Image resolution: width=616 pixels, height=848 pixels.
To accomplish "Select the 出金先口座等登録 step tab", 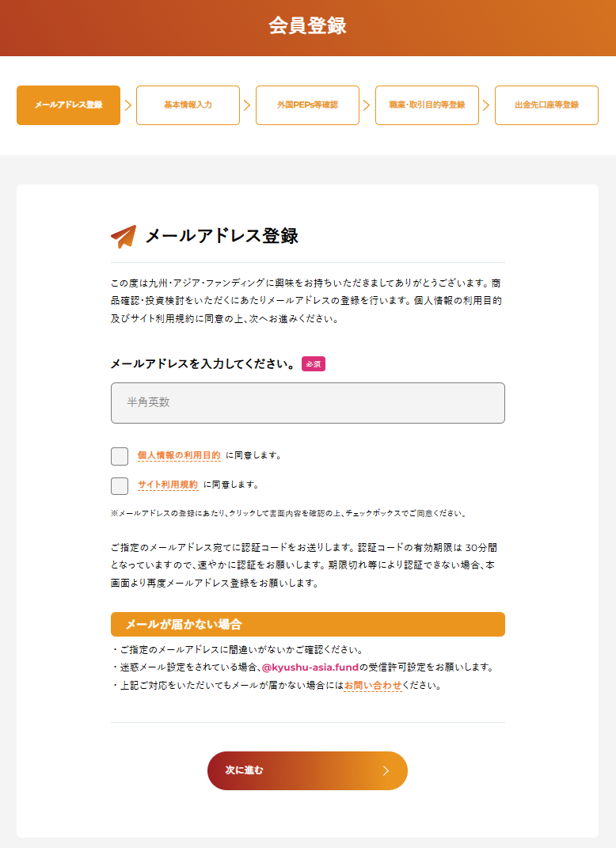I will (547, 105).
